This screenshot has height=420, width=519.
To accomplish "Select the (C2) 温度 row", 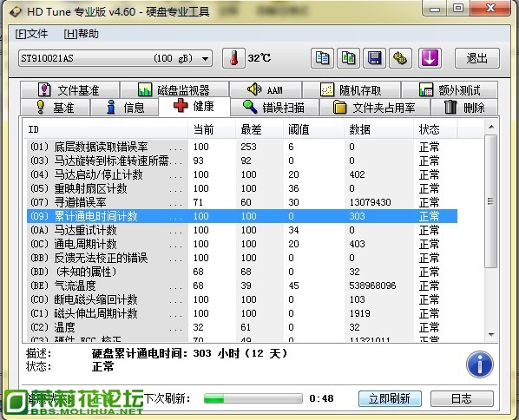I will point(241,327).
